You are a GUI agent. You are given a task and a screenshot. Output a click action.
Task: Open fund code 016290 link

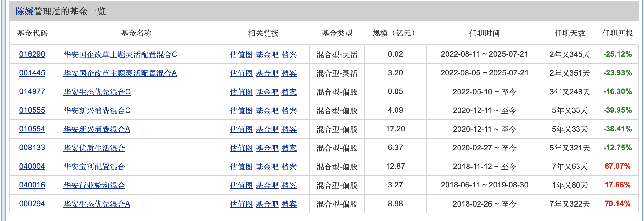click(32, 54)
